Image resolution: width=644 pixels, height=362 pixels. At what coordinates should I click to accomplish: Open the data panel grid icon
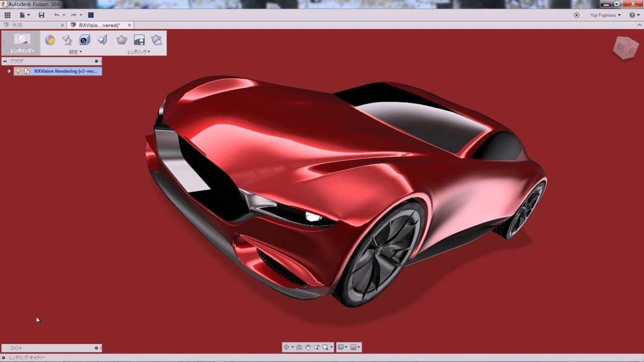(x=7, y=15)
